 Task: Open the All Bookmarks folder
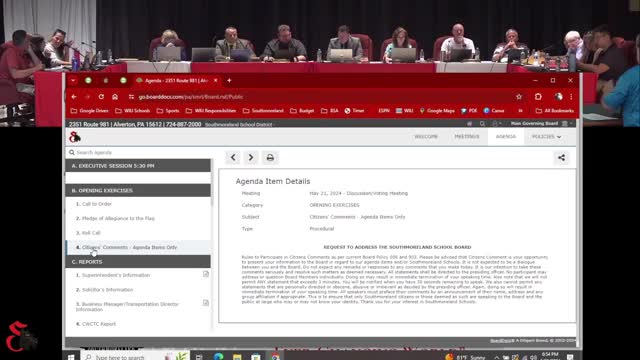[555, 111]
